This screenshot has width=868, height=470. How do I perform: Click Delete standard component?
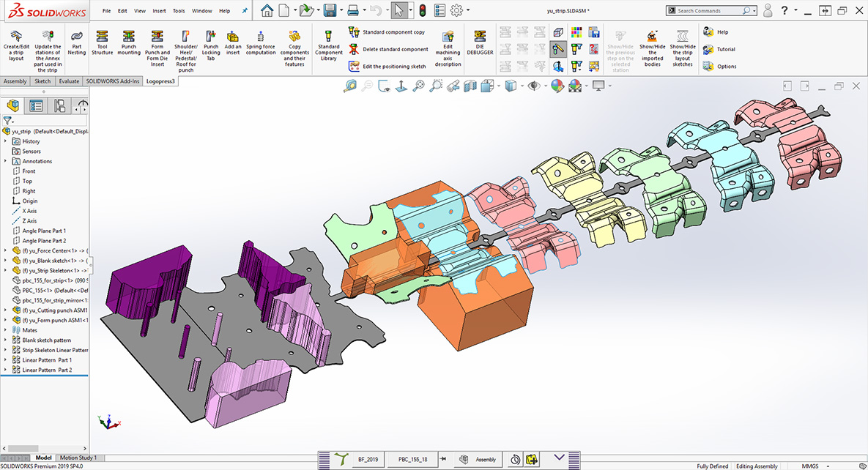point(389,49)
